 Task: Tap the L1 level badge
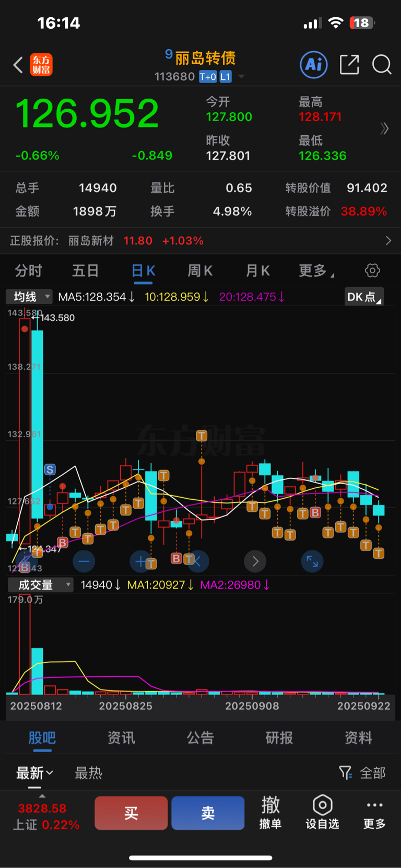tap(225, 77)
